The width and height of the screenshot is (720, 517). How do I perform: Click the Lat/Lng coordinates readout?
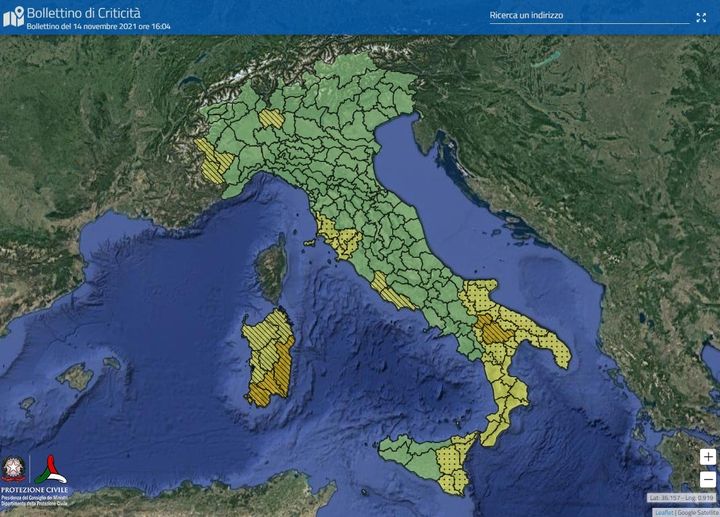coord(681,497)
